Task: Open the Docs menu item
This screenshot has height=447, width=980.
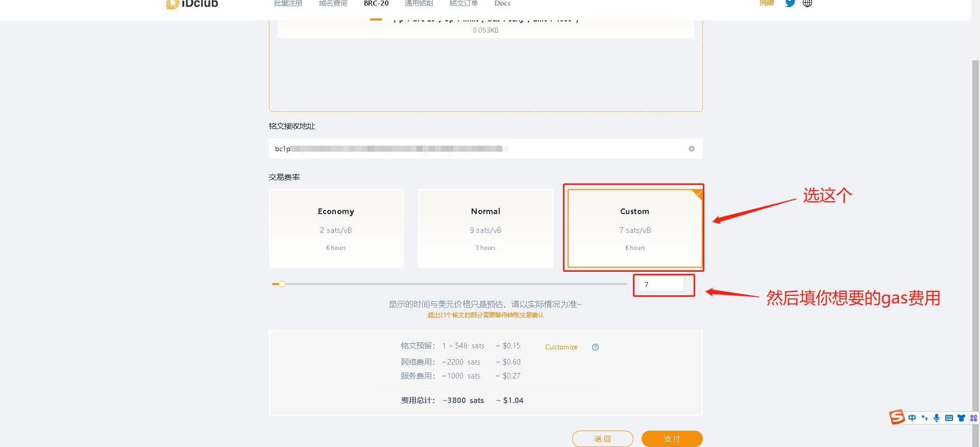Action: (x=502, y=4)
